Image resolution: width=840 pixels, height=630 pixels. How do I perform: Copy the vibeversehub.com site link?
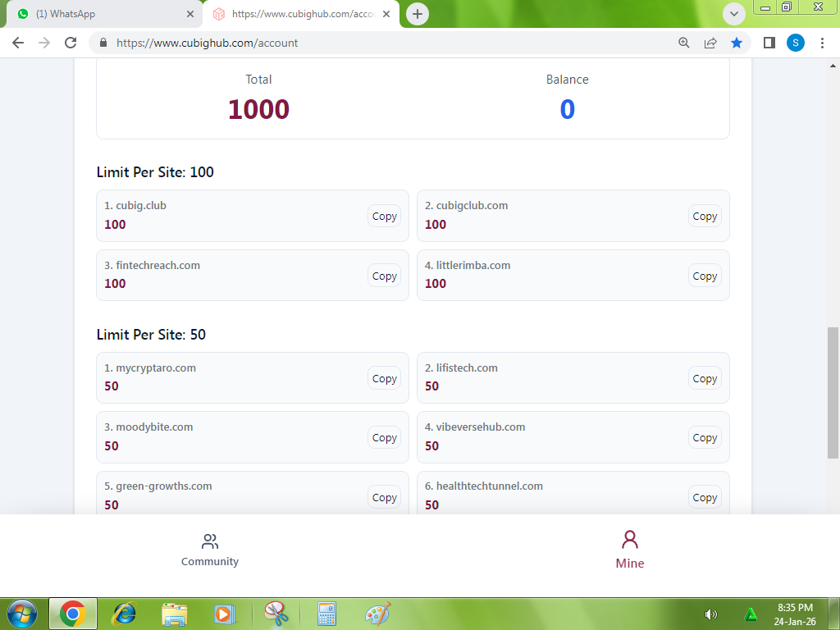[x=705, y=438]
